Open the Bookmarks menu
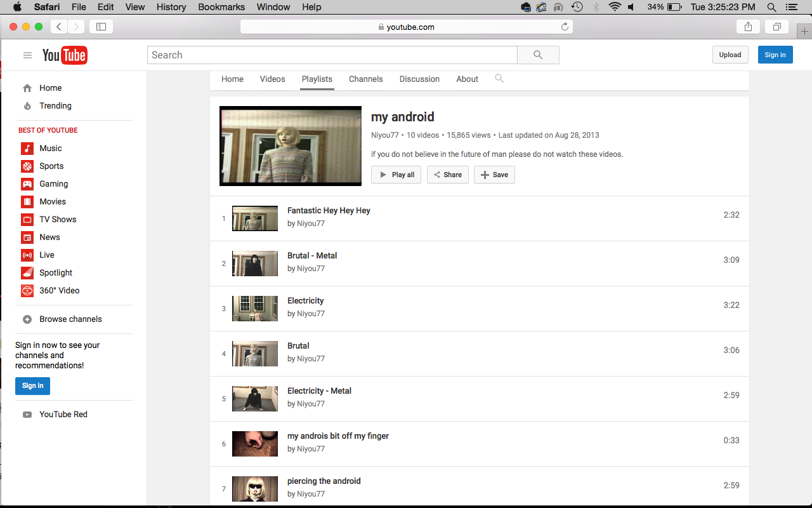 tap(221, 7)
